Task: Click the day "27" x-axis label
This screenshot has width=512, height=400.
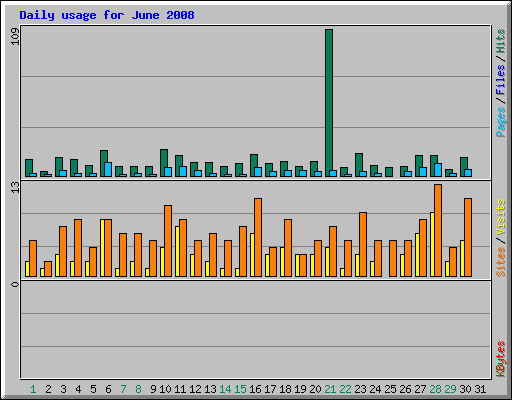Action: pyautogui.click(x=420, y=389)
